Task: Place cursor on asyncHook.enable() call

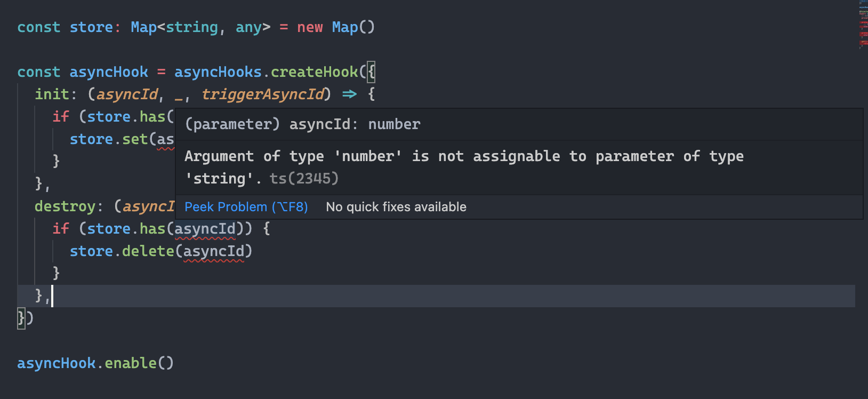Action: 95,363
